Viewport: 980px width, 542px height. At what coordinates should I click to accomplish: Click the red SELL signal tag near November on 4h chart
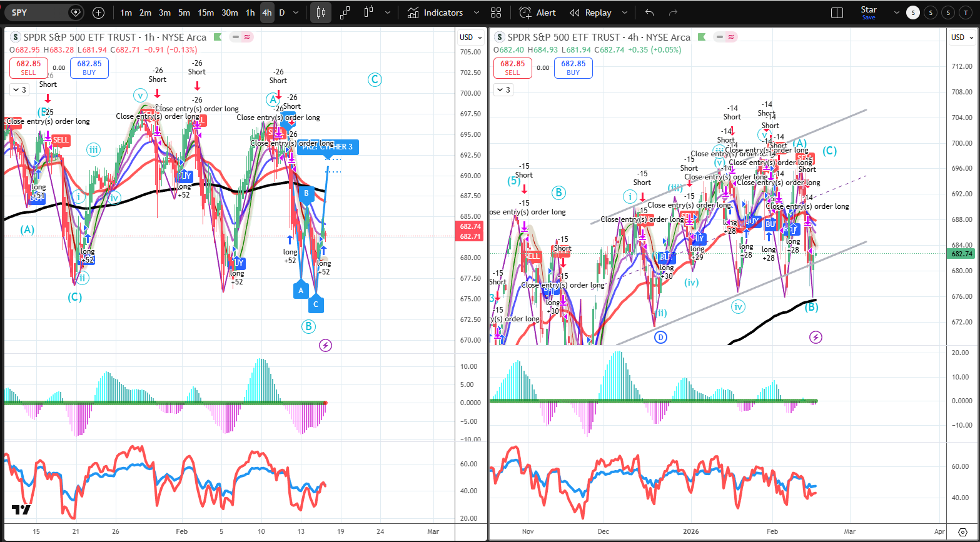click(532, 256)
